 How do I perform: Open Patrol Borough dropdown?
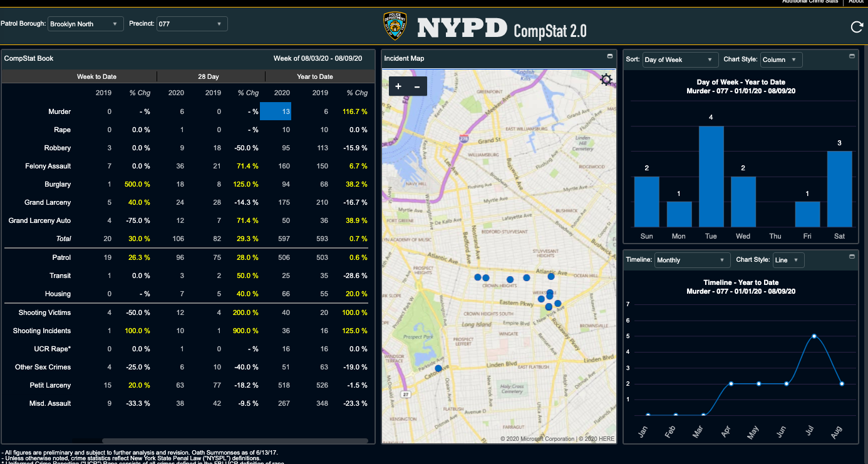click(x=85, y=24)
